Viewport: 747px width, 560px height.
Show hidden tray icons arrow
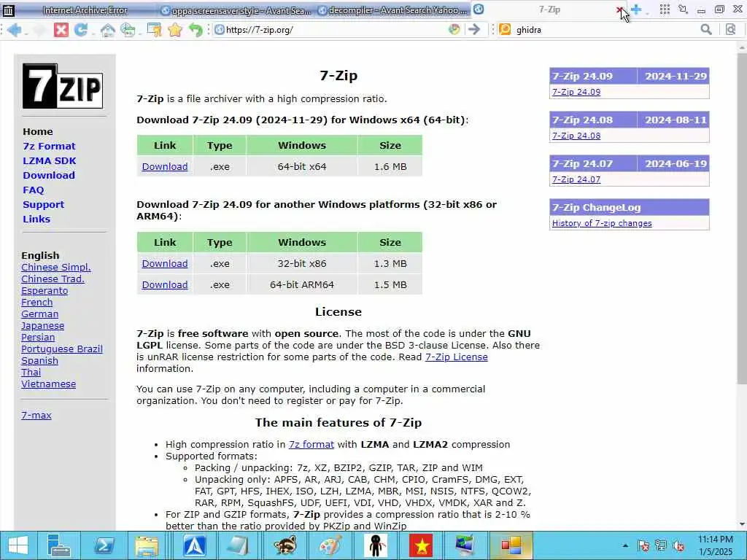[625, 545]
